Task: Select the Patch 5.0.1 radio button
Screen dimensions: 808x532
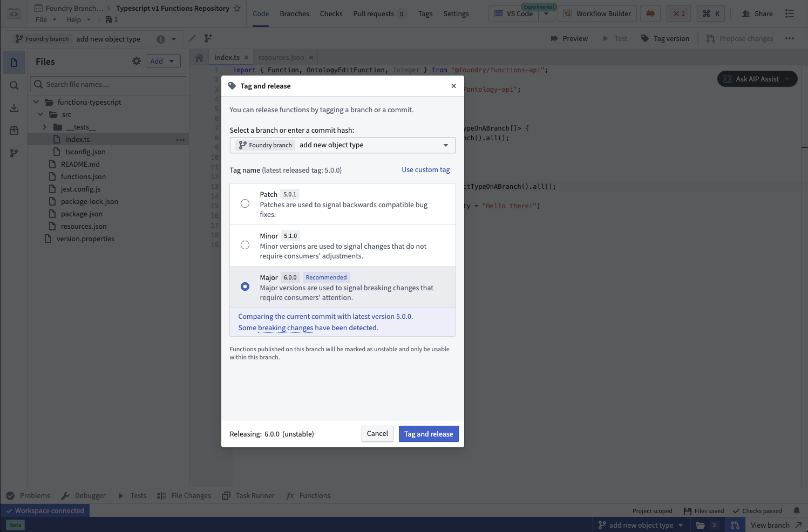Action: pyautogui.click(x=245, y=203)
